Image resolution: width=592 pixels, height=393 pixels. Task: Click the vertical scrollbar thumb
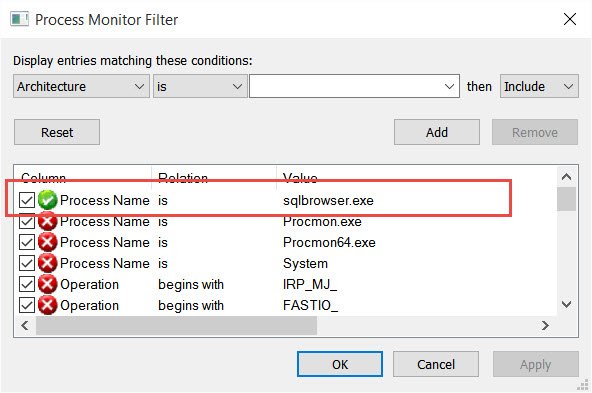click(566, 199)
